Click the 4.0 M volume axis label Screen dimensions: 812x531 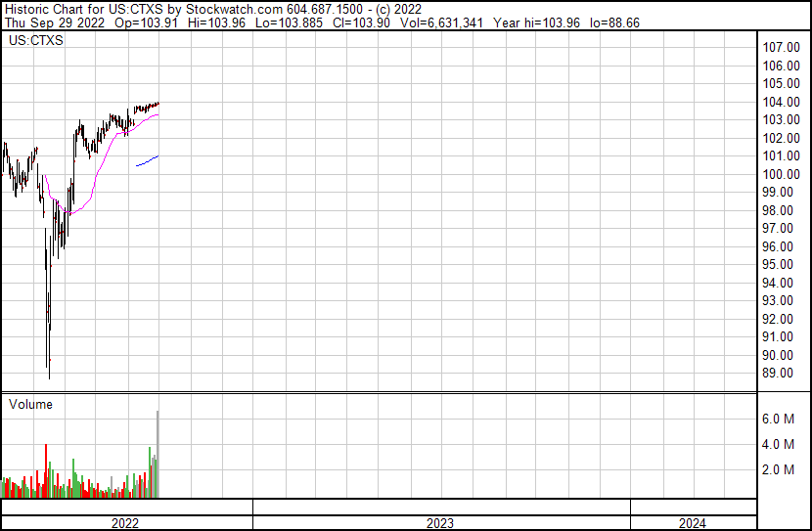click(x=778, y=444)
